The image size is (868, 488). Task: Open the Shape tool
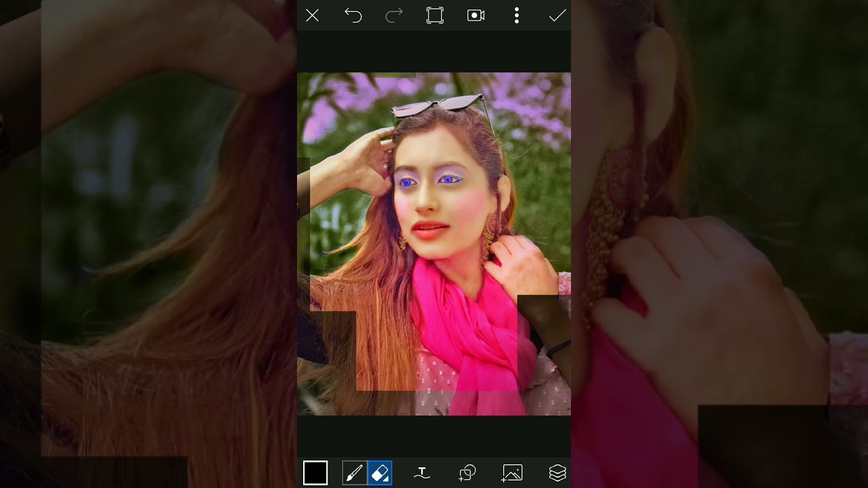(x=467, y=473)
